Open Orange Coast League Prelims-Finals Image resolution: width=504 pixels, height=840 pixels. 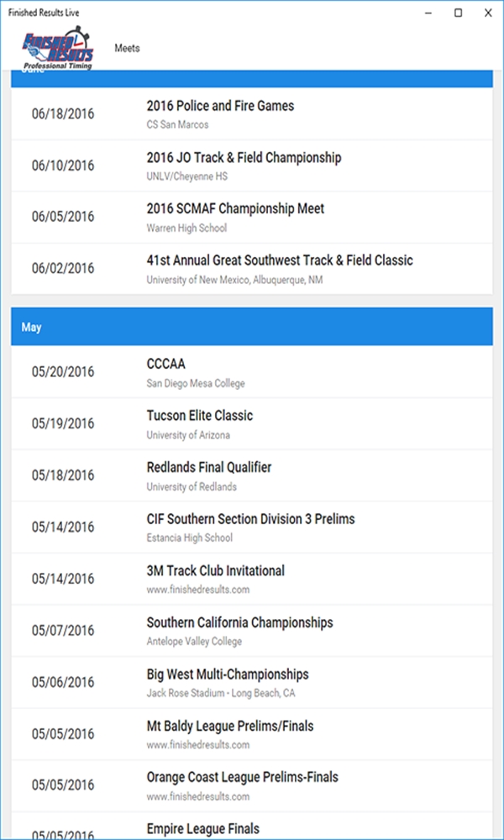(242, 778)
